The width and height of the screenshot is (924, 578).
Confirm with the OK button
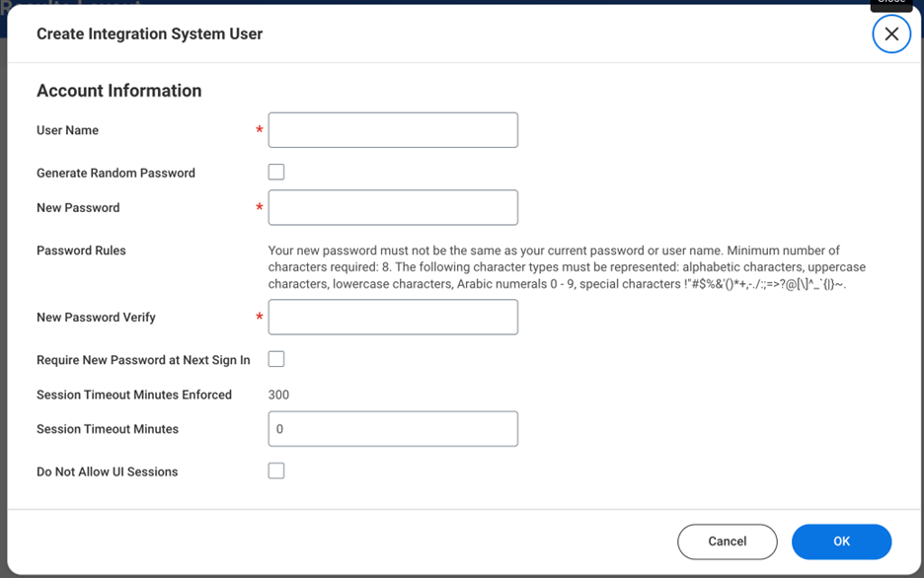(841, 542)
